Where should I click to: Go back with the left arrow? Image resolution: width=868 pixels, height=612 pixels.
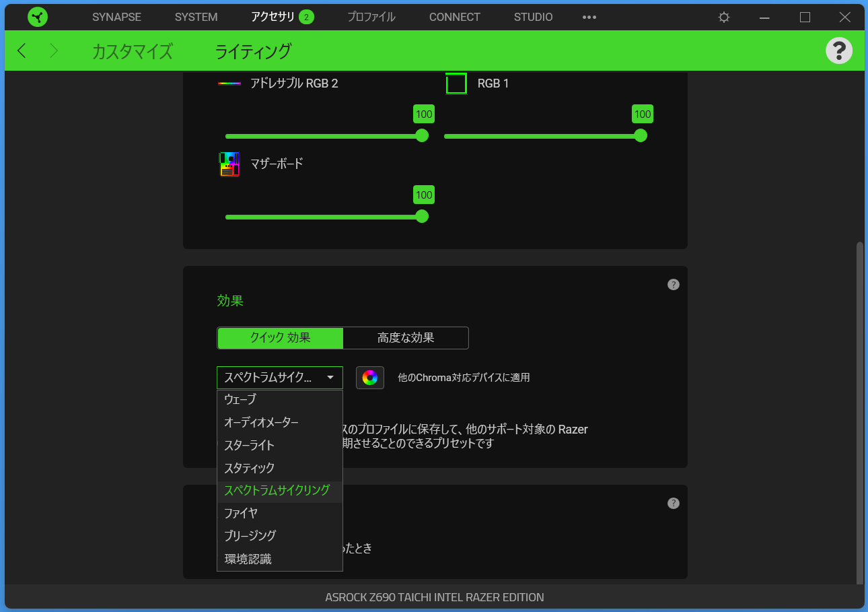[22, 50]
